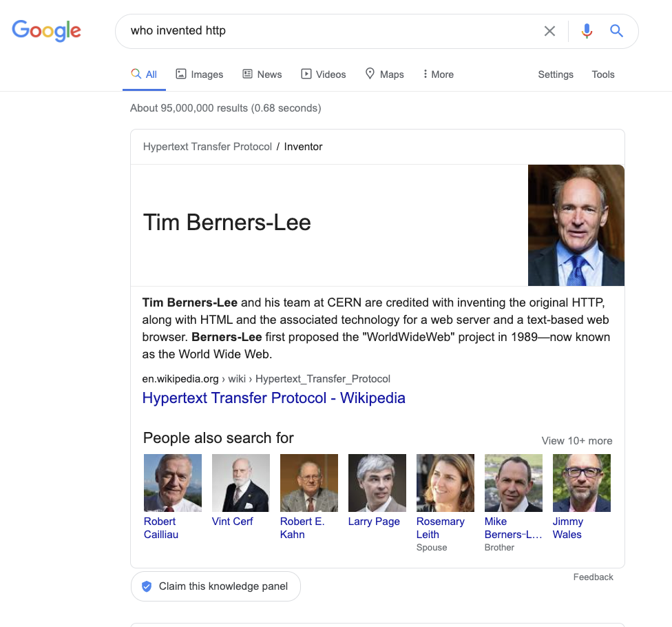
Task: Select the Vint Cerf thumbnail
Action: point(241,483)
